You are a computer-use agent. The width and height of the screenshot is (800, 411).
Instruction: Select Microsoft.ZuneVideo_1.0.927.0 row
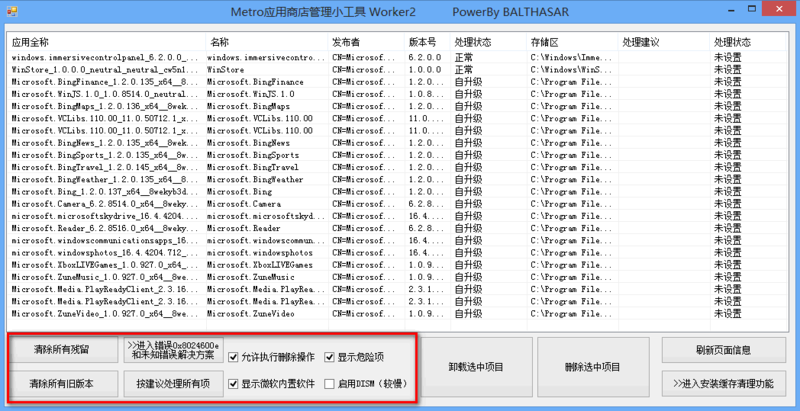pyautogui.click(x=396, y=314)
